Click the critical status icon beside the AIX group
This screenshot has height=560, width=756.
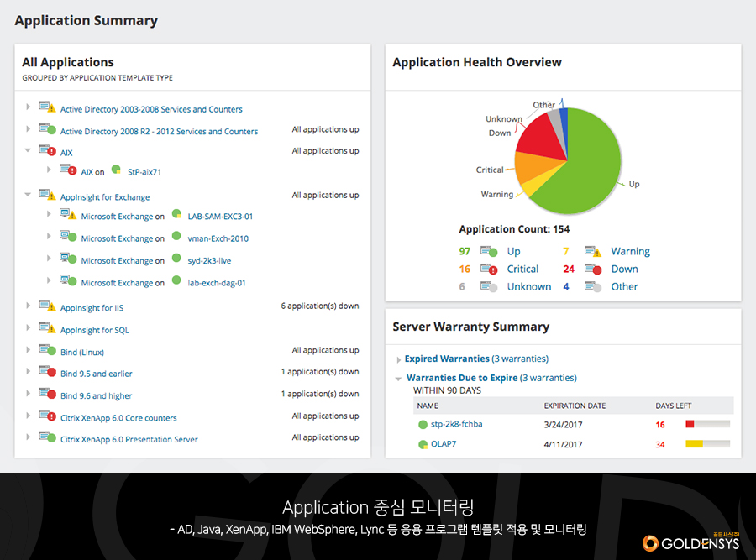(x=47, y=150)
